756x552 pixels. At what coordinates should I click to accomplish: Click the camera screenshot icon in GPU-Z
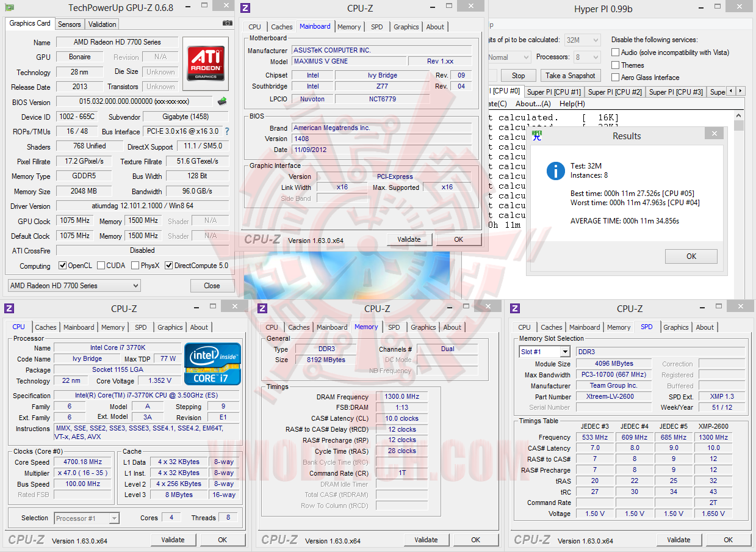click(x=226, y=23)
